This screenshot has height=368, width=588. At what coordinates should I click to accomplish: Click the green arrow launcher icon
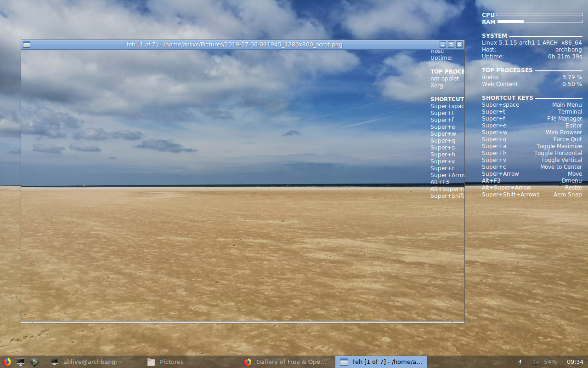(34, 362)
